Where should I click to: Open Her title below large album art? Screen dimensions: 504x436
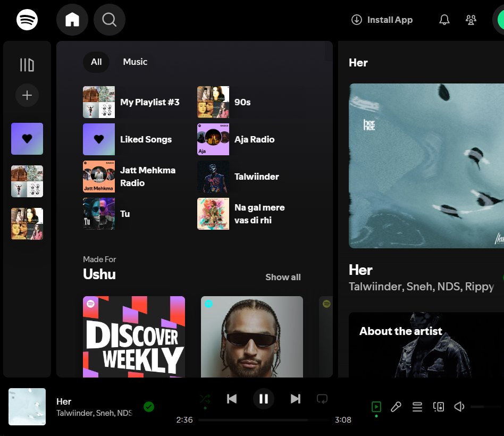coord(360,270)
